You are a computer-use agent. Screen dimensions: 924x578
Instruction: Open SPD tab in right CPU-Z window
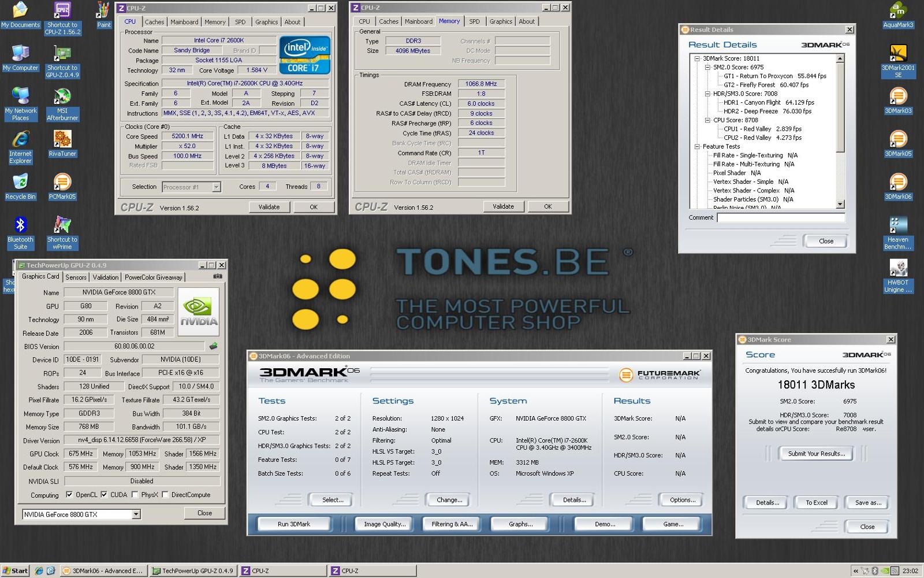(x=474, y=21)
